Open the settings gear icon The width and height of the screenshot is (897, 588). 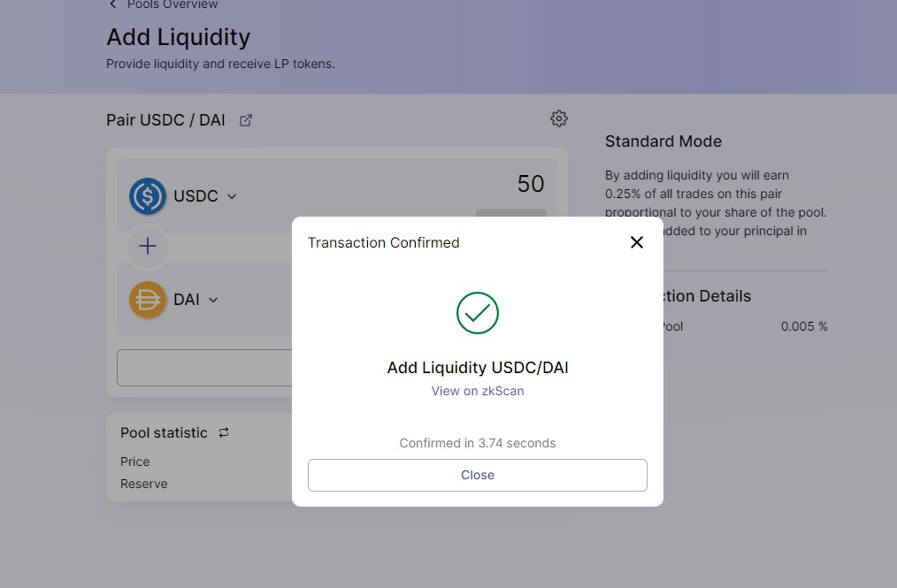pos(559,118)
